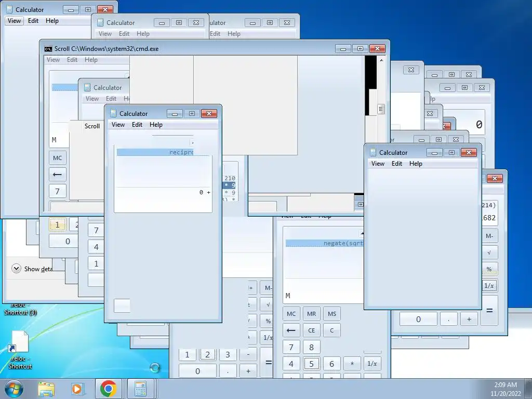Click the 6 key beside the multiply key
Image resolution: width=532 pixels, height=399 pixels.
[332, 364]
